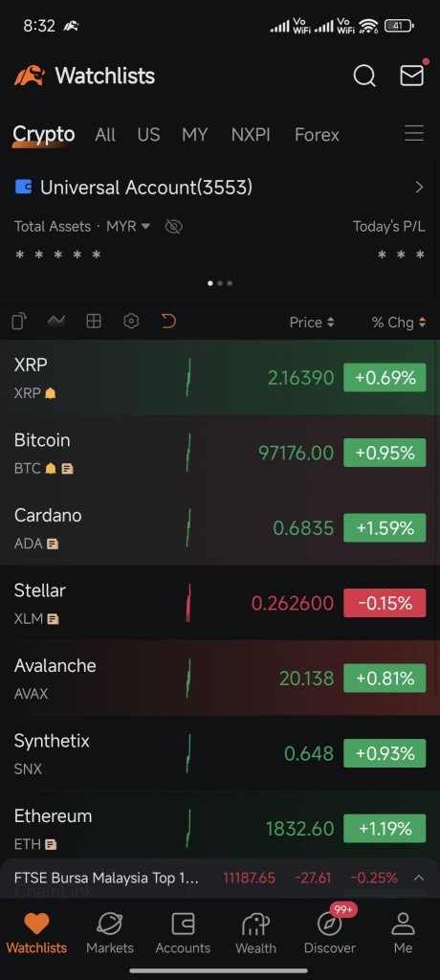Sort list by % Chg
440x980 pixels.
coord(399,322)
